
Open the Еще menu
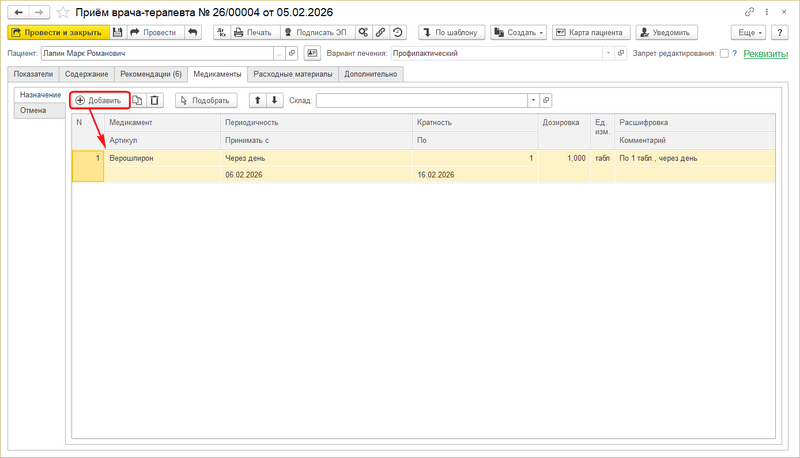coord(748,32)
